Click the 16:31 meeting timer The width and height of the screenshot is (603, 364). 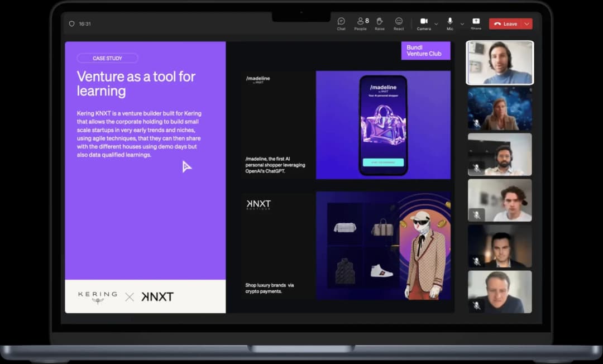coord(85,24)
